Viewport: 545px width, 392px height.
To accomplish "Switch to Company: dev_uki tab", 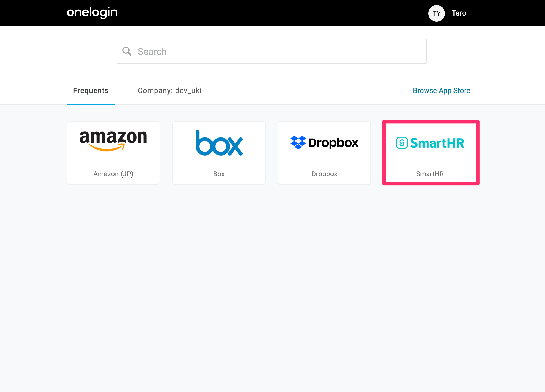I will [170, 91].
